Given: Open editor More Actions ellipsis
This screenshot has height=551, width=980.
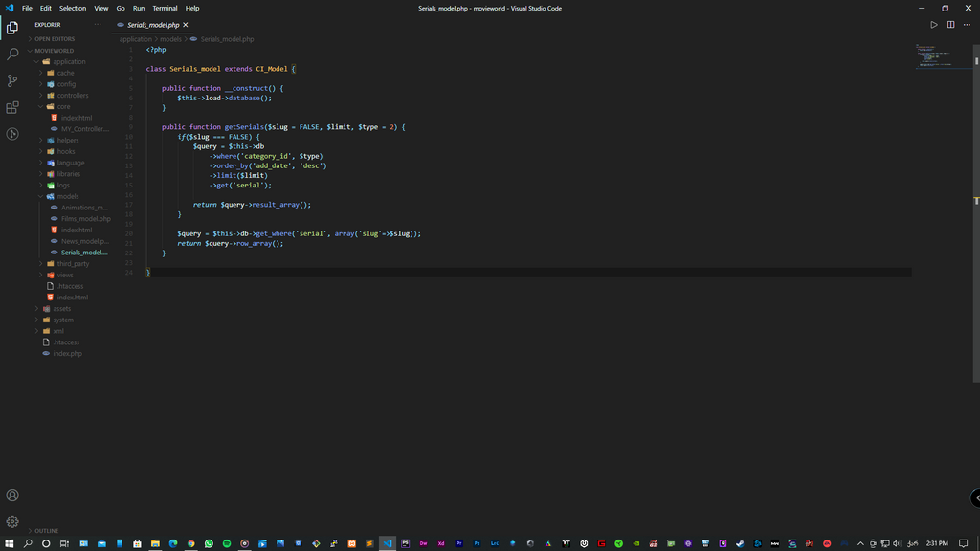Looking at the screenshot, I should (967, 25).
